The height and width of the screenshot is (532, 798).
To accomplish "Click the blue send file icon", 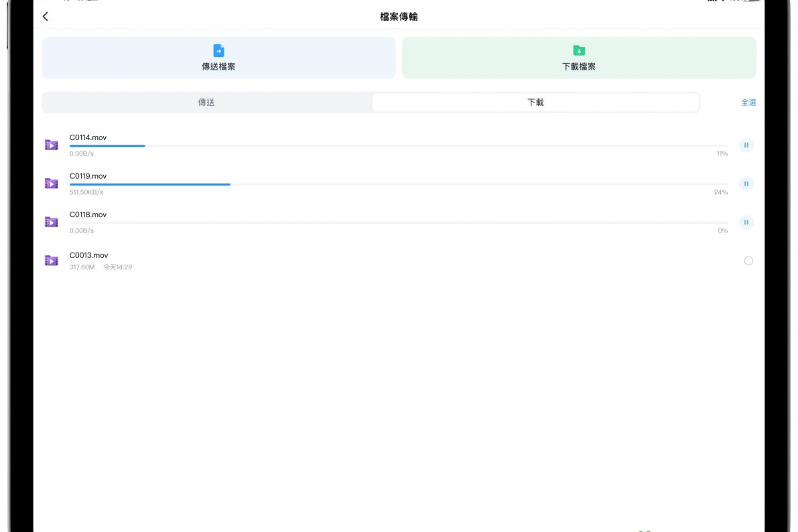I will tap(218, 51).
